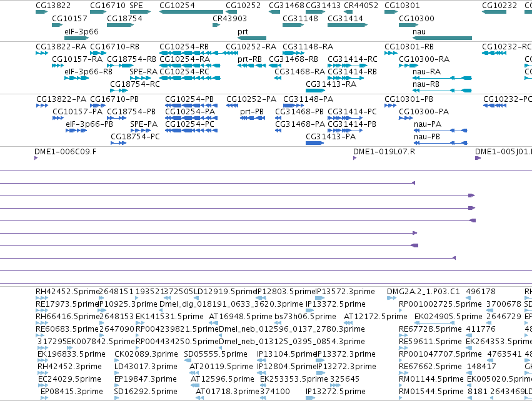Click transcript SPE-RA
The image size is (532, 401).
pos(140,78)
